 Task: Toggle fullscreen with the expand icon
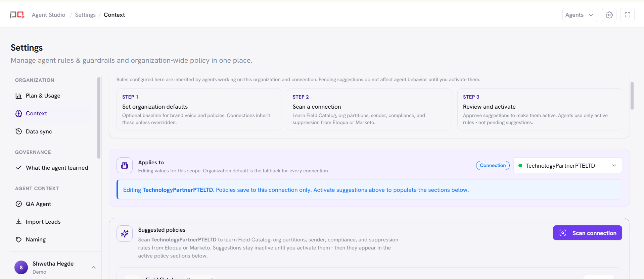pos(628,15)
